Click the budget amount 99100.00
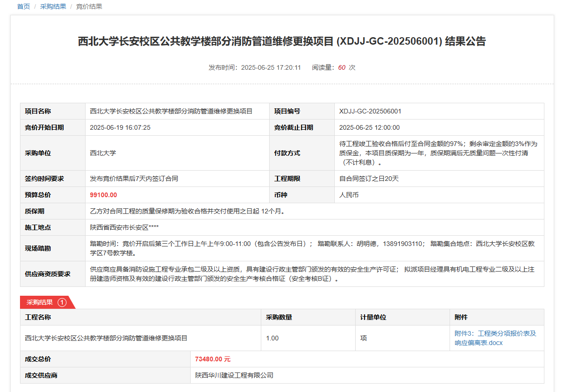 click(103, 195)
